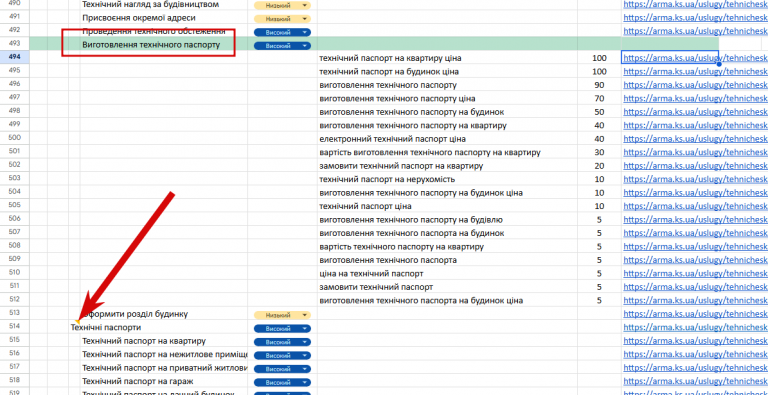
Task: Select cell Технічний паспорт на приватний житловий
Action: coord(165,368)
